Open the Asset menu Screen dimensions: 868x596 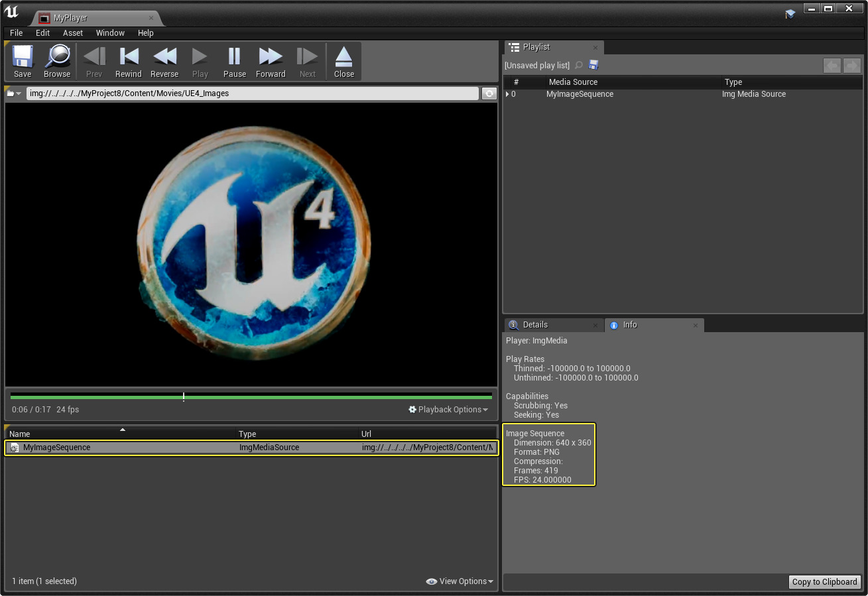point(73,32)
